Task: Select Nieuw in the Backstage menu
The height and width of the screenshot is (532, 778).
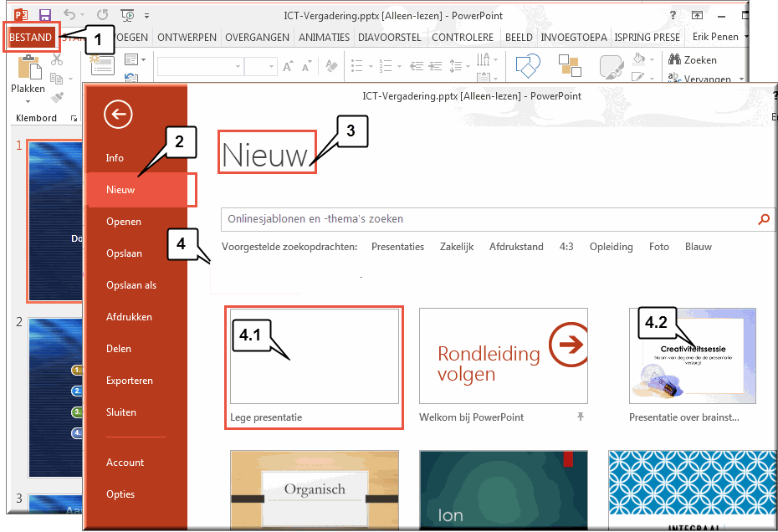Action: 136,190
